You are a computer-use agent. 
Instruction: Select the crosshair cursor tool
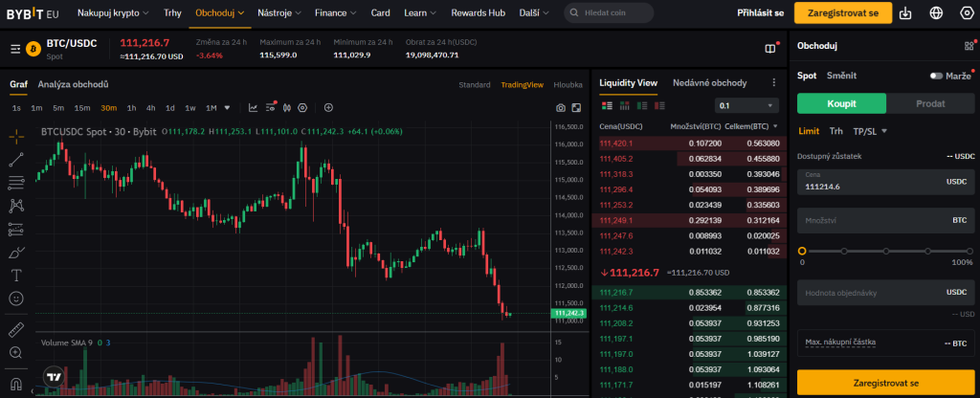[x=17, y=136]
